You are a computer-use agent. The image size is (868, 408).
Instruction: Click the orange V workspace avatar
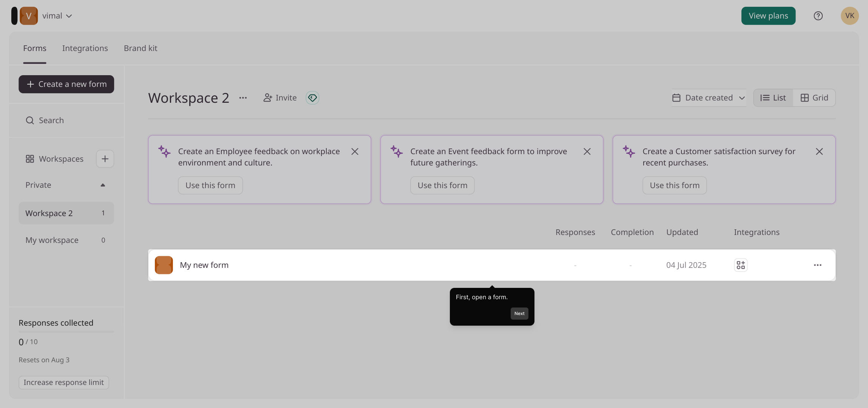point(29,16)
